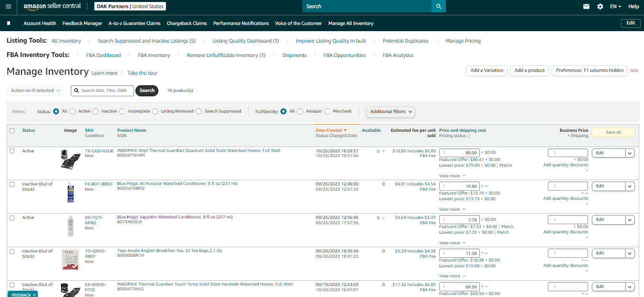
Task: Click ASIN B003U7ABM2 text
Action: [x=131, y=188]
